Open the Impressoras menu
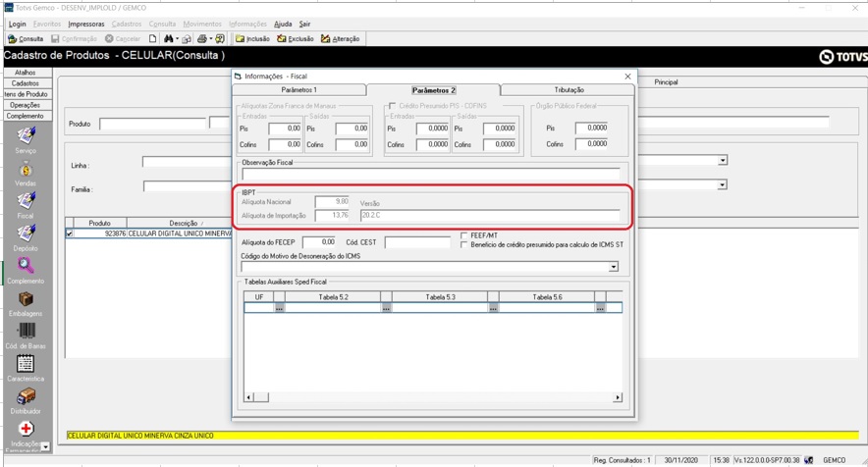Screen dimensions: 868x467 (x=85, y=25)
